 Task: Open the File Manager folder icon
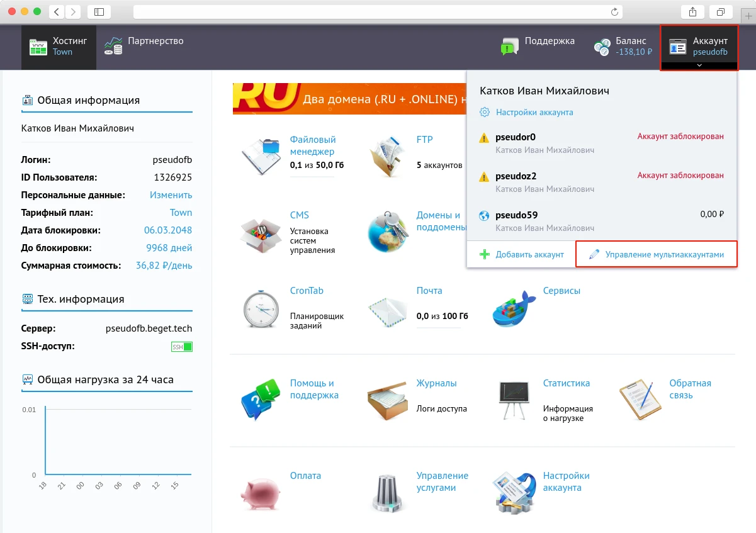coord(261,154)
